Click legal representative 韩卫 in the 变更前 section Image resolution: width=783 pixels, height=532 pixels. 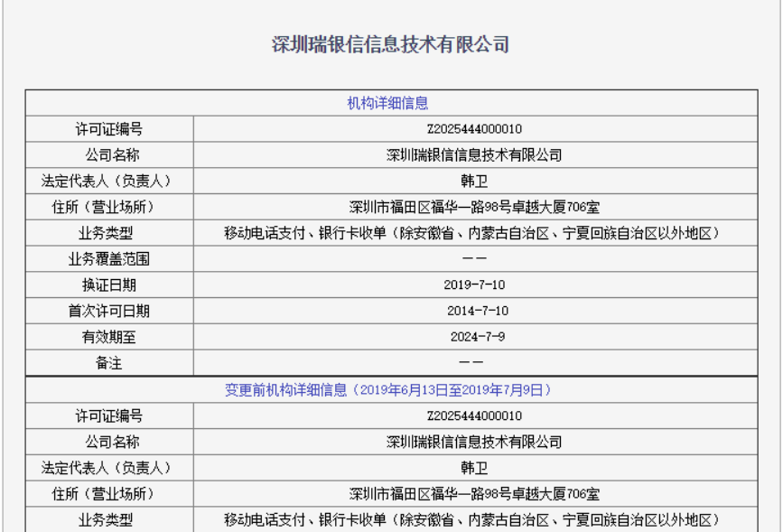(474, 468)
